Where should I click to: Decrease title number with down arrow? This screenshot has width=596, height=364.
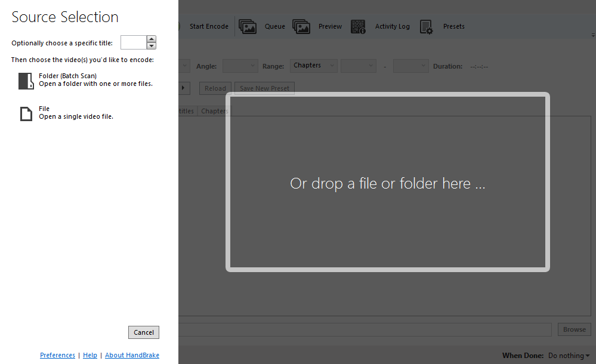[152, 45]
